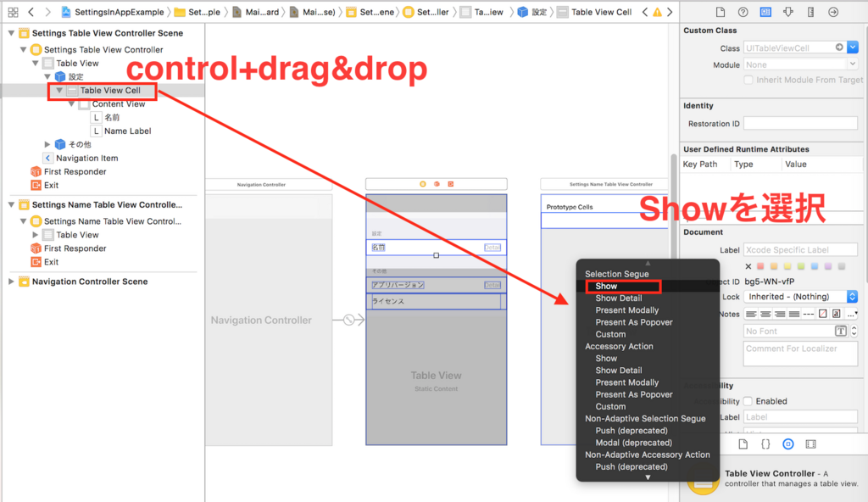Open the Size inspector ruler icon

[810, 12]
